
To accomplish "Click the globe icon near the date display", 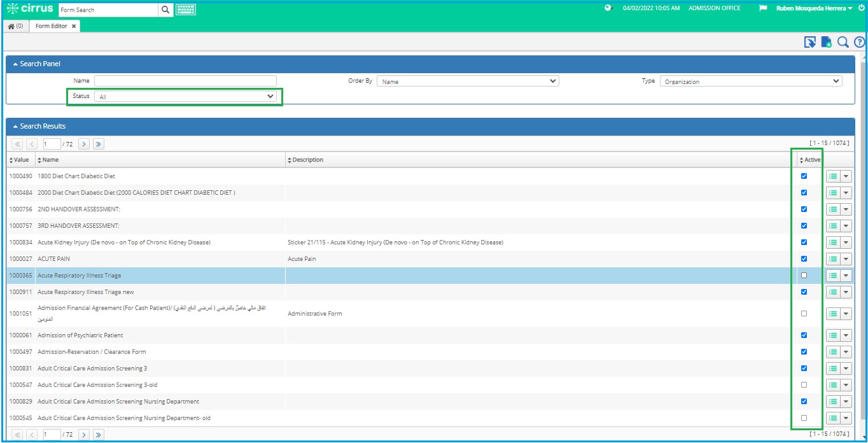I will [x=608, y=8].
